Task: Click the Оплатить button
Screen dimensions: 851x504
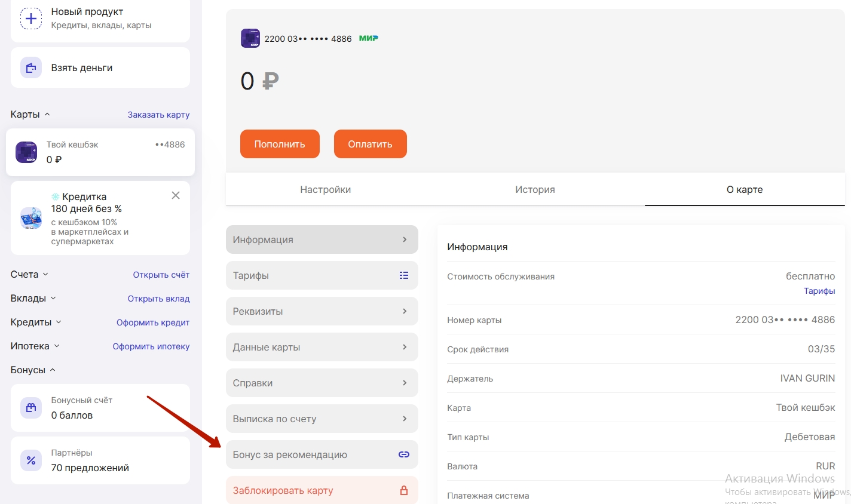Action: pyautogui.click(x=371, y=144)
